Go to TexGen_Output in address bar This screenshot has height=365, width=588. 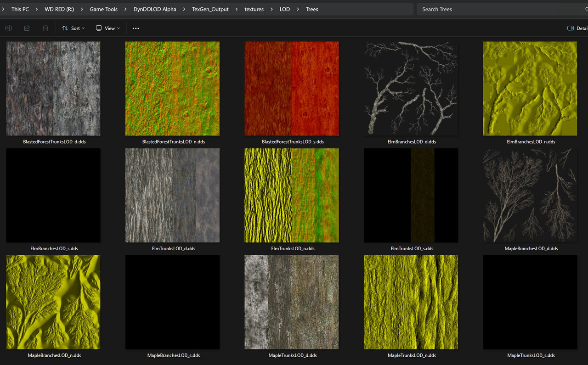210,9
